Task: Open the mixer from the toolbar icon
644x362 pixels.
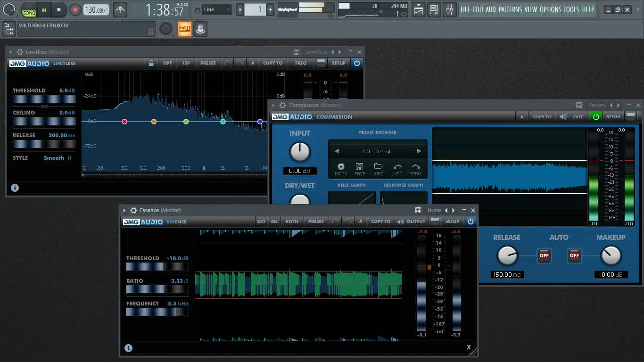Action: coord(450,9)
